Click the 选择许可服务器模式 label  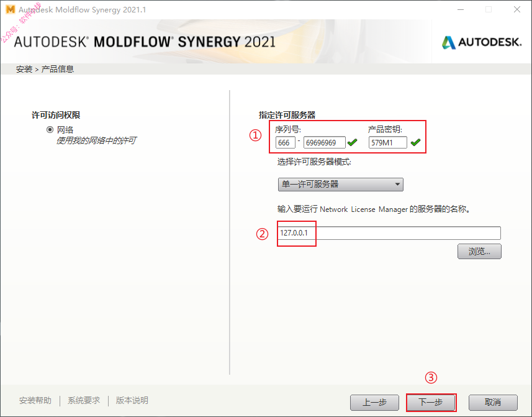coord(314,162)
